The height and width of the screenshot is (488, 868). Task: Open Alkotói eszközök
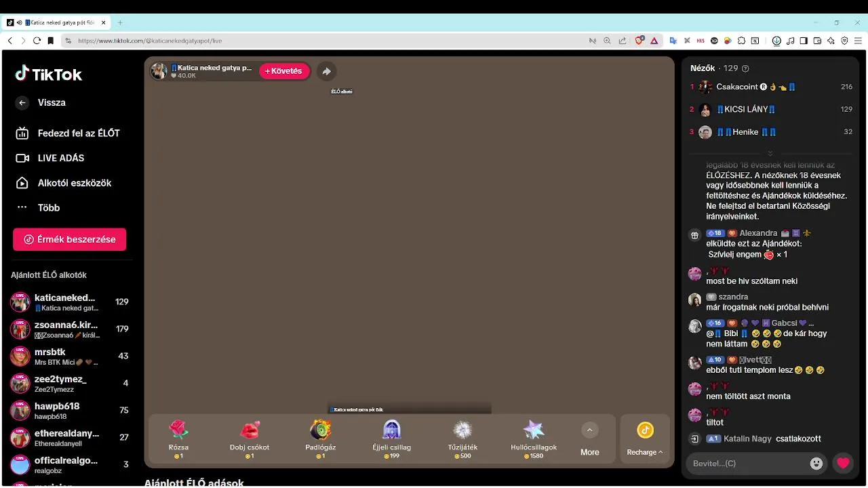click(64, 183)
